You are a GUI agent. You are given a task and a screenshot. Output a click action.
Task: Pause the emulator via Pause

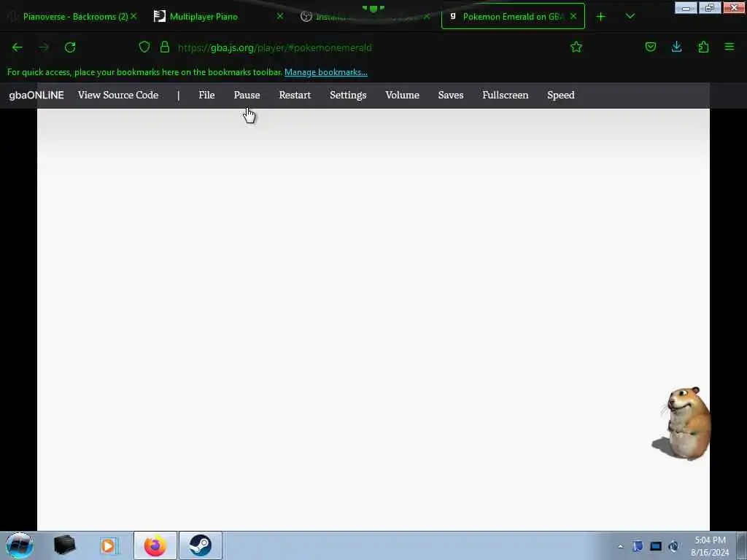coord(247,96)
